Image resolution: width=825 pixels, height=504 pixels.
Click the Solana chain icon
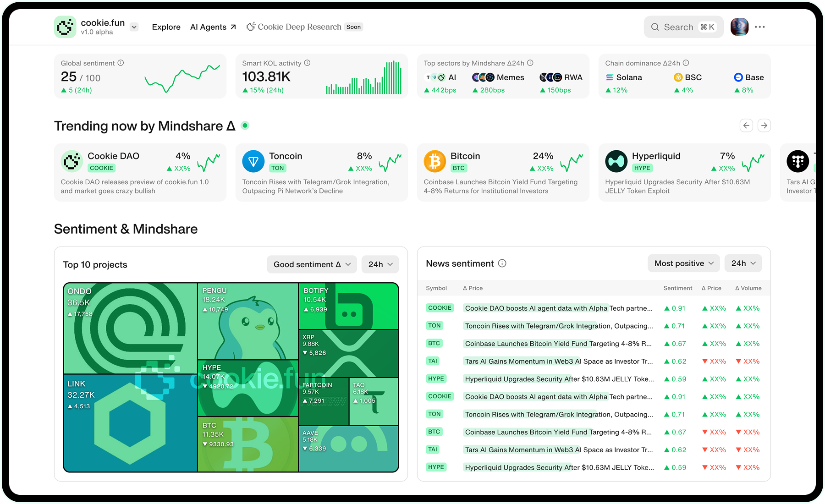click(610, 77)
